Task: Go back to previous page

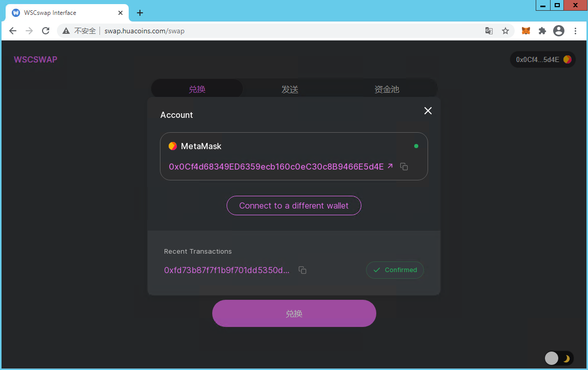Action: coord(13,31)
